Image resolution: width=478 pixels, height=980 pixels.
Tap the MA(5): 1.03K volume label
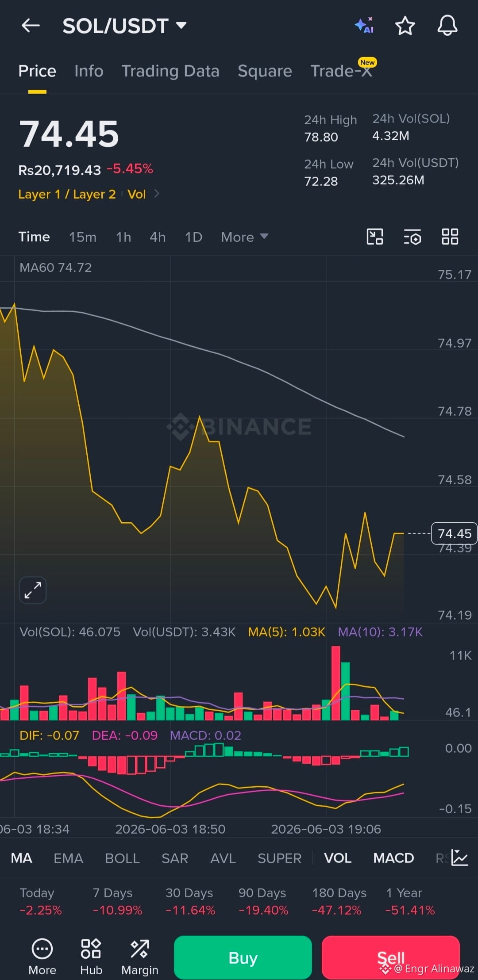286,632
